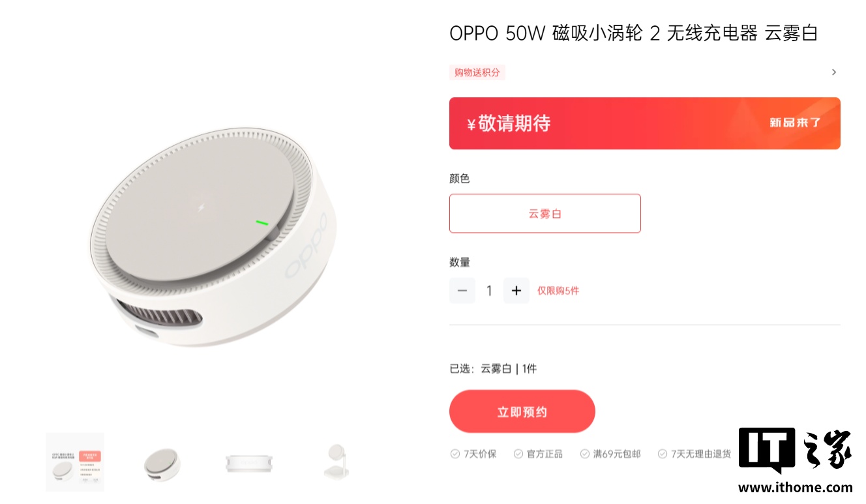Increase quantity with the plus button

(x=516, y=291)
